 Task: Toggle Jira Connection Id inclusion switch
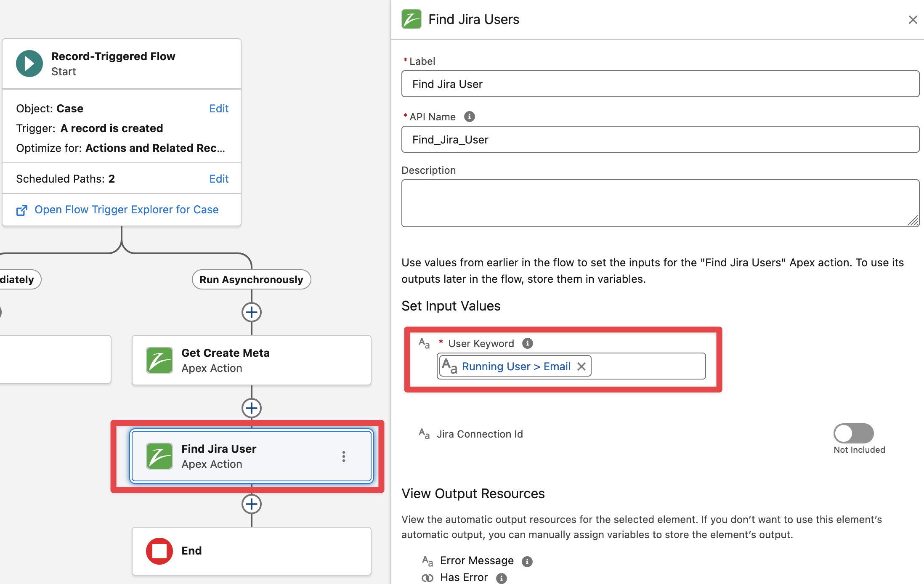[853, 433]
